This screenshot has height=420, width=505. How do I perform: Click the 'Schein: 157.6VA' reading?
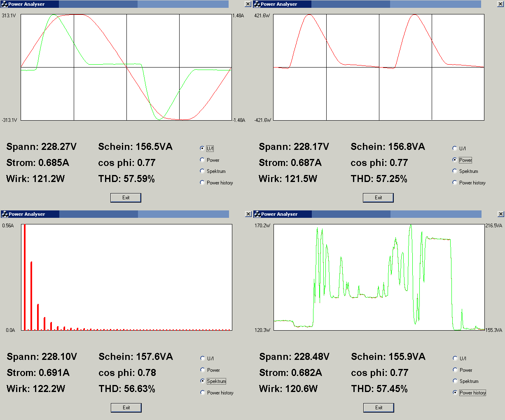pos(136,357)
